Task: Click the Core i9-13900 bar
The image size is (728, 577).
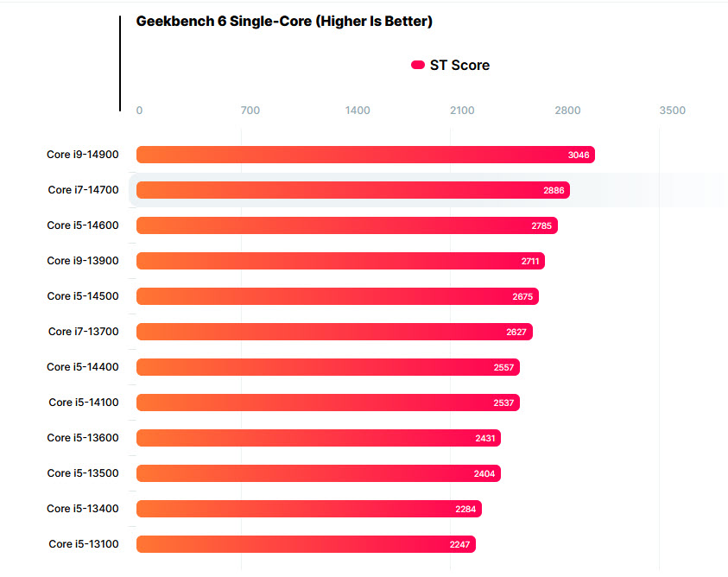Action: tap(340, 261)
